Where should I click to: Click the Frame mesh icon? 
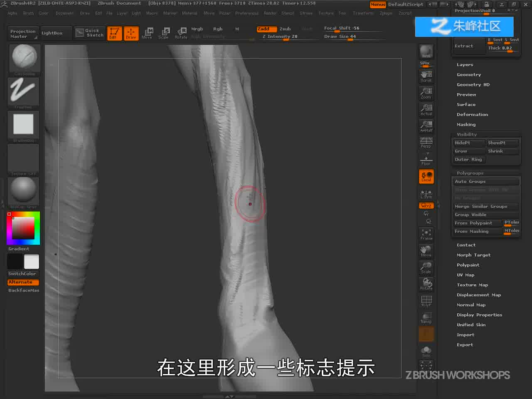point(426,234)
